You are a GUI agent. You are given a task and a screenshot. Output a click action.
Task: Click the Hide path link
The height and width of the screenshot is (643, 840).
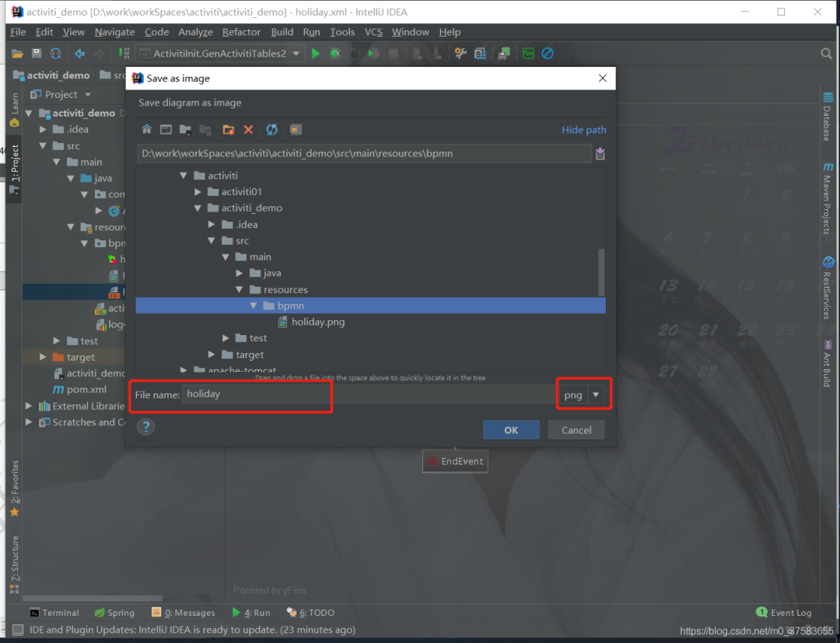click(584, 130)
